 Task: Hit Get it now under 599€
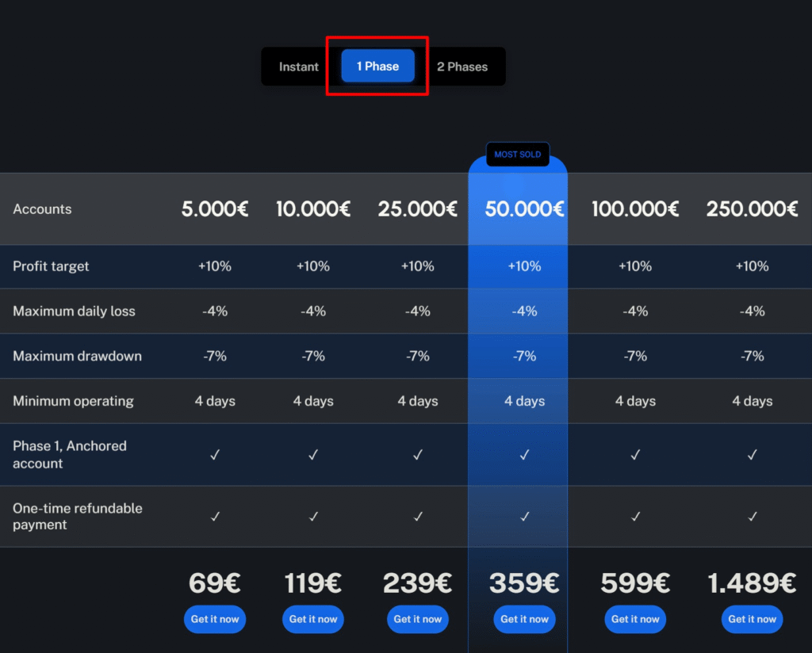635,619
